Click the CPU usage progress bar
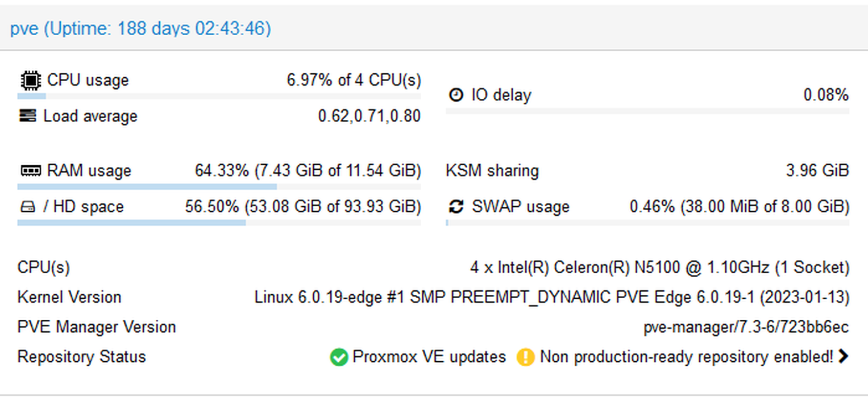Viewport: 868px width, 397px height. tap(219, 97)
